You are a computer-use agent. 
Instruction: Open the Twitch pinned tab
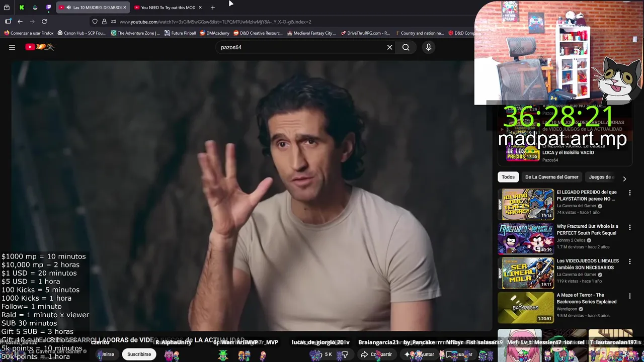tap(49, 8)
